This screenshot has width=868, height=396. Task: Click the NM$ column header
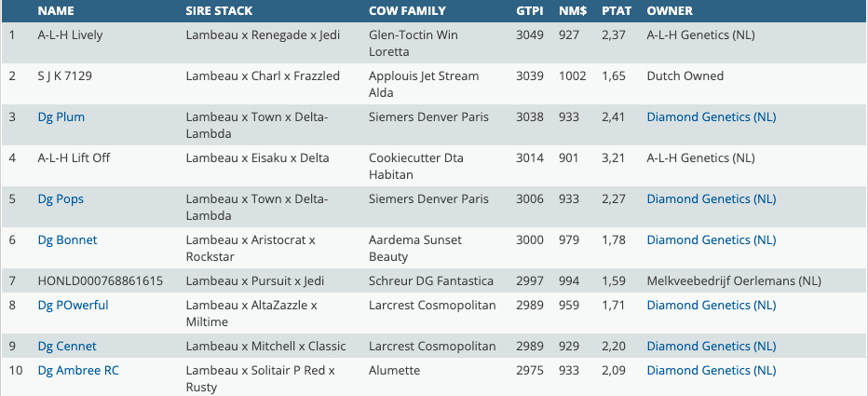(572, 11)
